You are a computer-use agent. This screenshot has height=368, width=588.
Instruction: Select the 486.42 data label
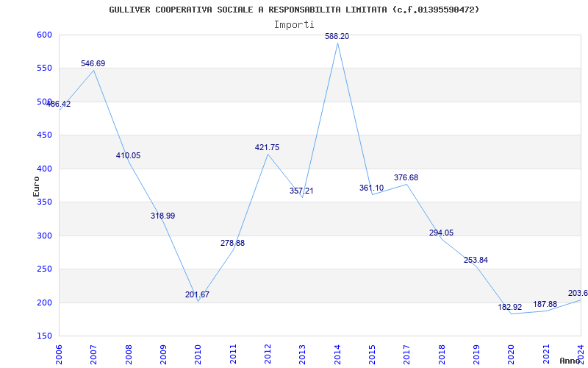[x=58, y=104]
